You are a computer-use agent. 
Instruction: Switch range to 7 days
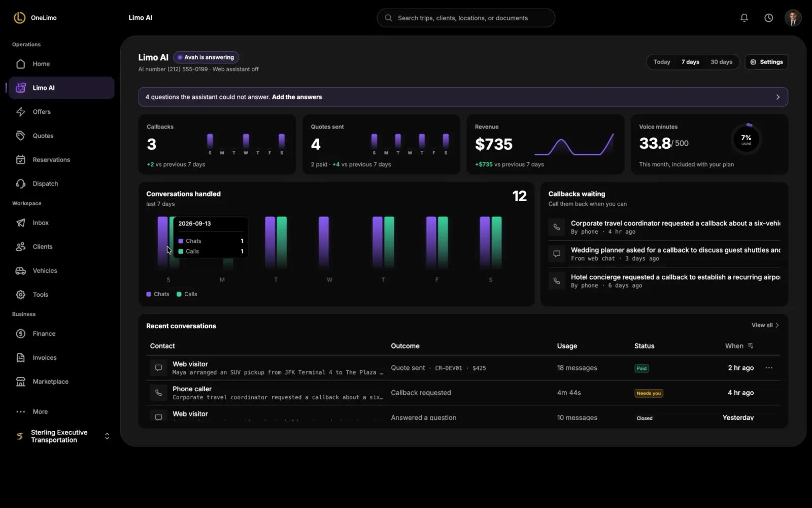[690, 62]
